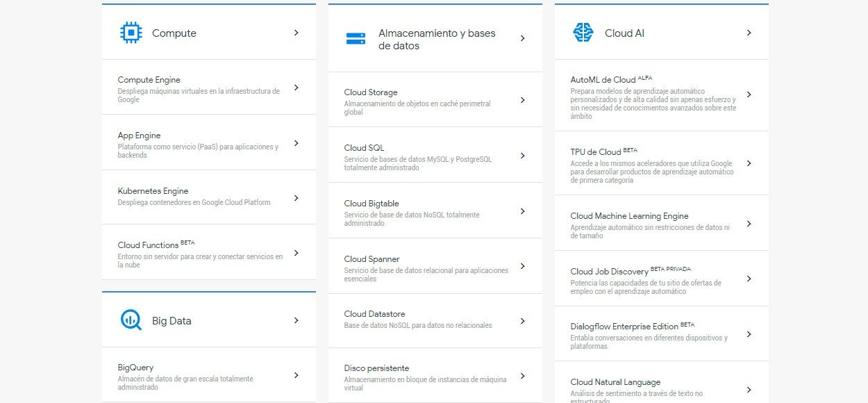Expand the Compute category header chevron
868x403 pixels.
297,33
